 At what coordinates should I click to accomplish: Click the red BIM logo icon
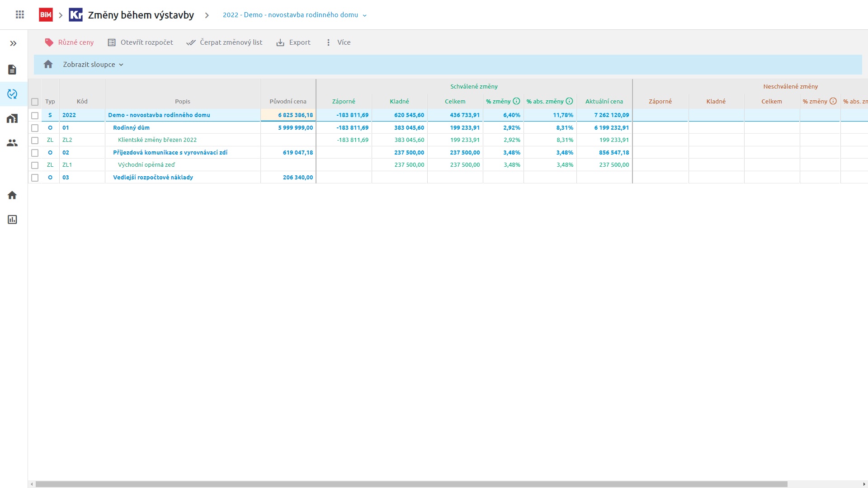coord(46,15)
